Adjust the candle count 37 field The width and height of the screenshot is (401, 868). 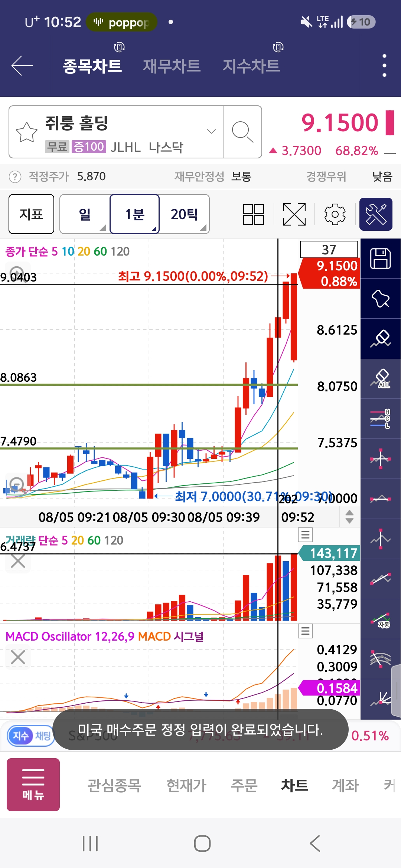tap(329, 250)
